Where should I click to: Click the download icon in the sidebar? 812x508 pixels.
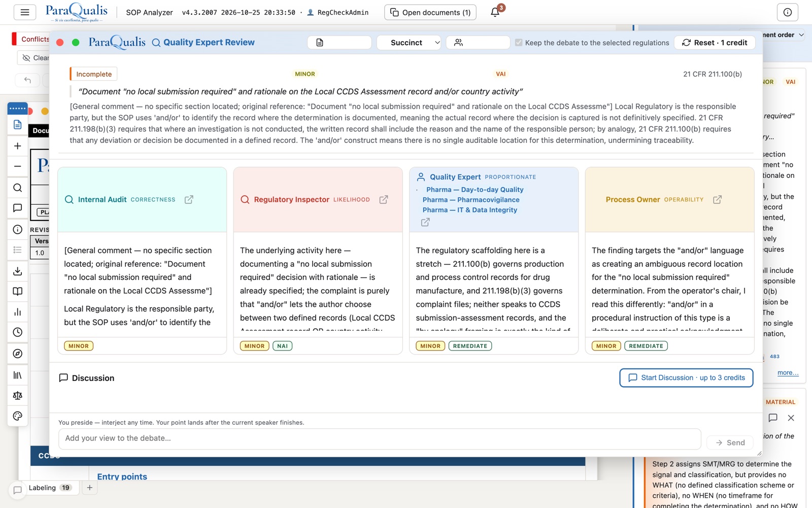pyautogui.click(x=17, y=271)
